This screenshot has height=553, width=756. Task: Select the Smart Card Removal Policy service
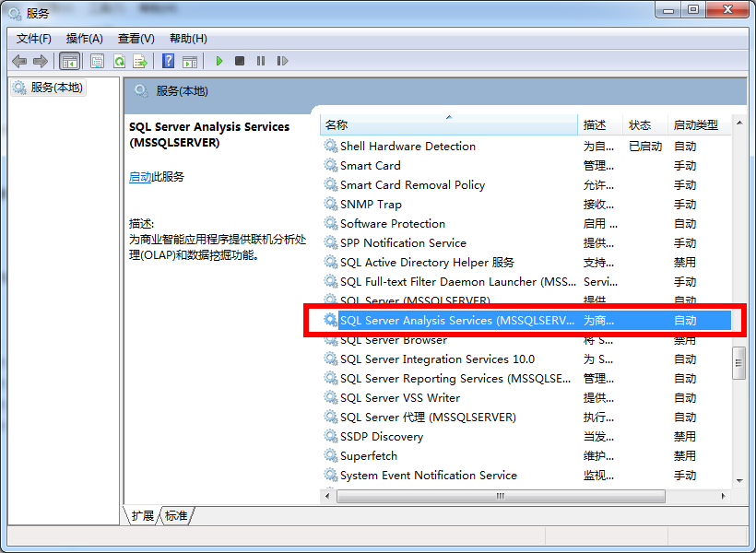pyautogui.click(x=526, y=184)
